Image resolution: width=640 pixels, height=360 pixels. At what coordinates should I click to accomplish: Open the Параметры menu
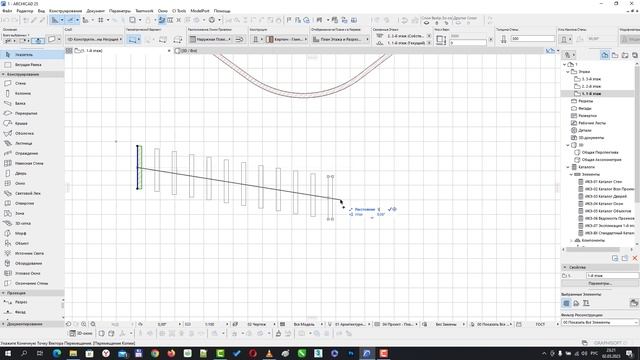120,11
